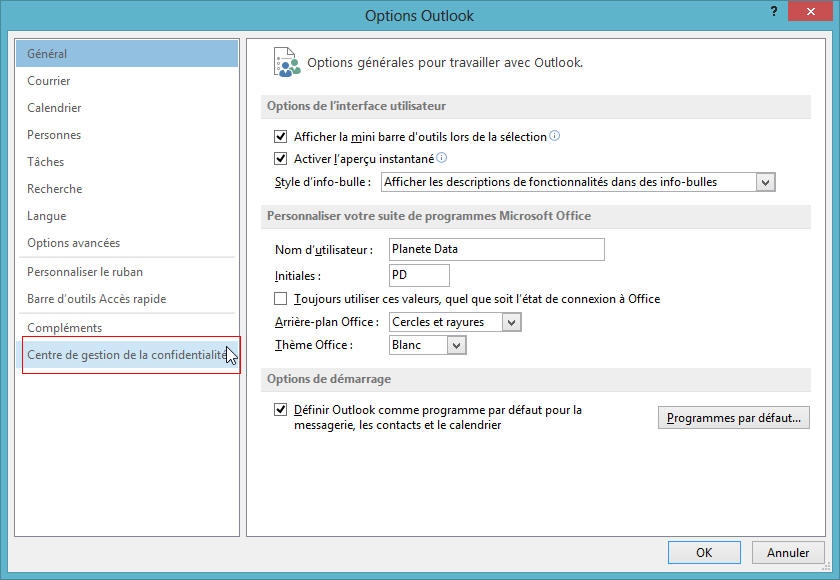Open the Recherche options
The image size is (840, 580).
(x=127, y=189)
